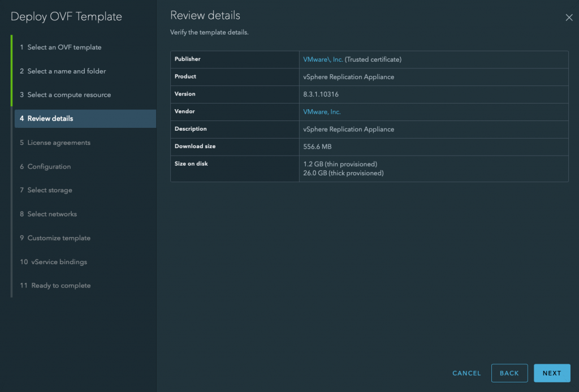Click the Review details heading
This screenshot has width=579, height=392.
205,15
